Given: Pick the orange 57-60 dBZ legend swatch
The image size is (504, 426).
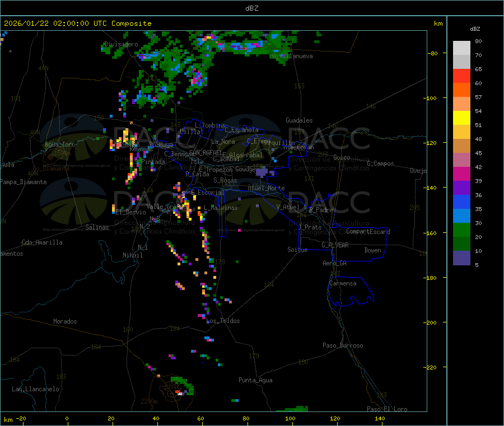Looking at the screenshot, I should (x=461, y=90).
